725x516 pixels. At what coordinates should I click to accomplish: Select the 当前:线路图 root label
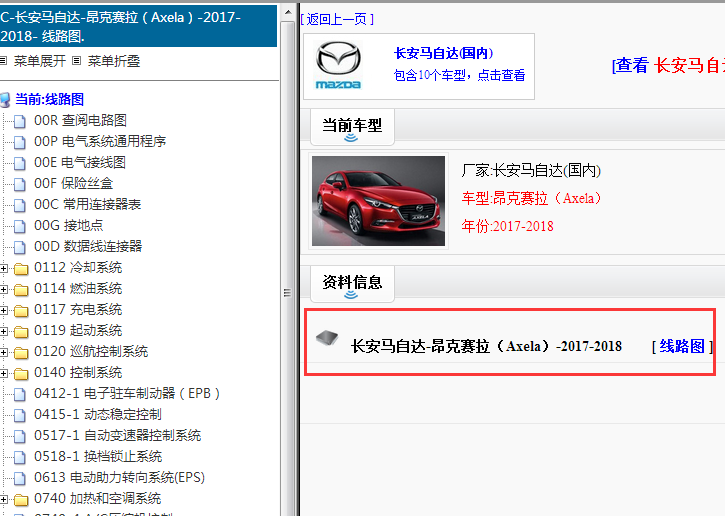coord(49,99)
